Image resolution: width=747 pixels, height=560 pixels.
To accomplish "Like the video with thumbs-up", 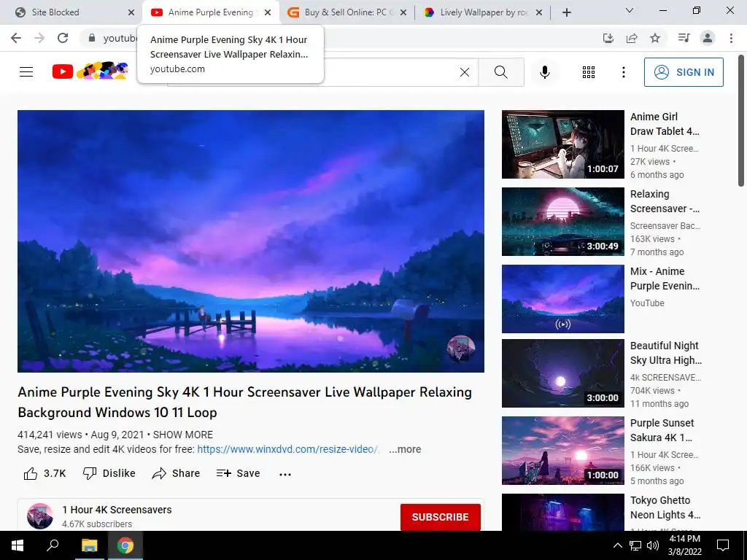I will tap(44, 473).
